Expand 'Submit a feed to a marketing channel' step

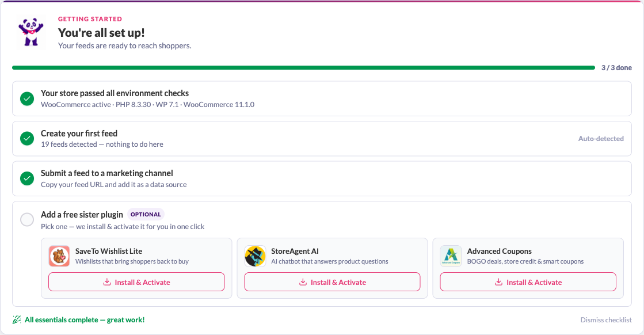tap(322, 178)
